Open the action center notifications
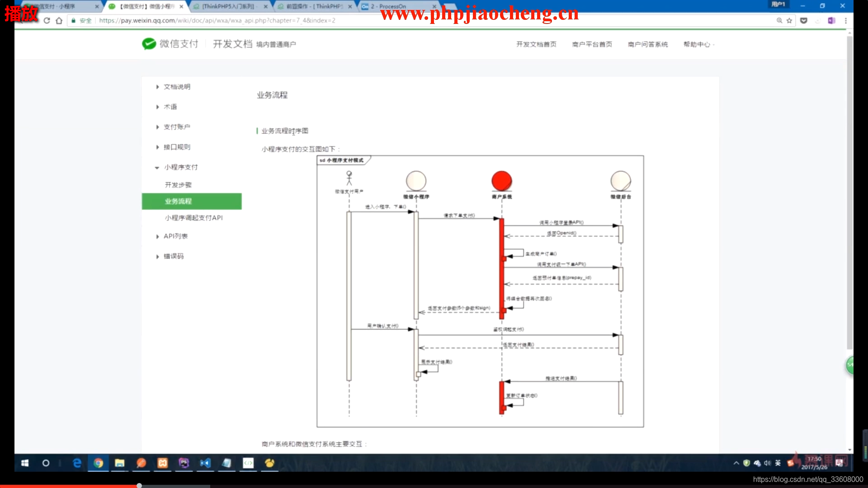 pos(840,463)
